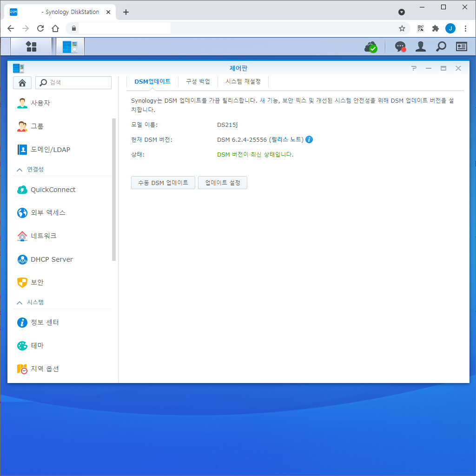This screenshot has height=476, width=476.
Task: Click the status text DSM 버전이 최신 상태입니다.
Action: coord(255,154)
